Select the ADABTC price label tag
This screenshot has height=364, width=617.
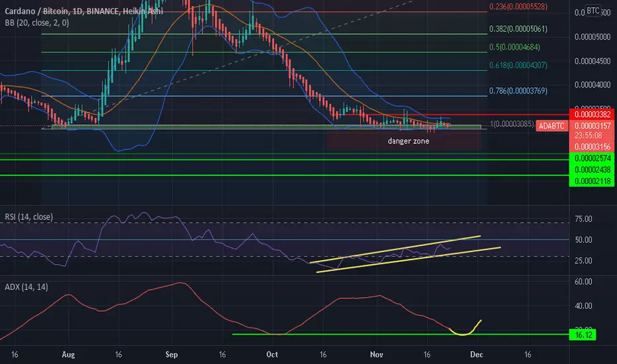tap(551, 126)
